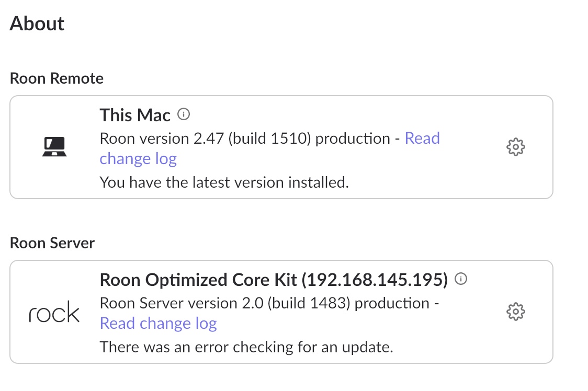Select the This Mac device title
The width and height of the screenshot is (588, 391).
point(135,115)
